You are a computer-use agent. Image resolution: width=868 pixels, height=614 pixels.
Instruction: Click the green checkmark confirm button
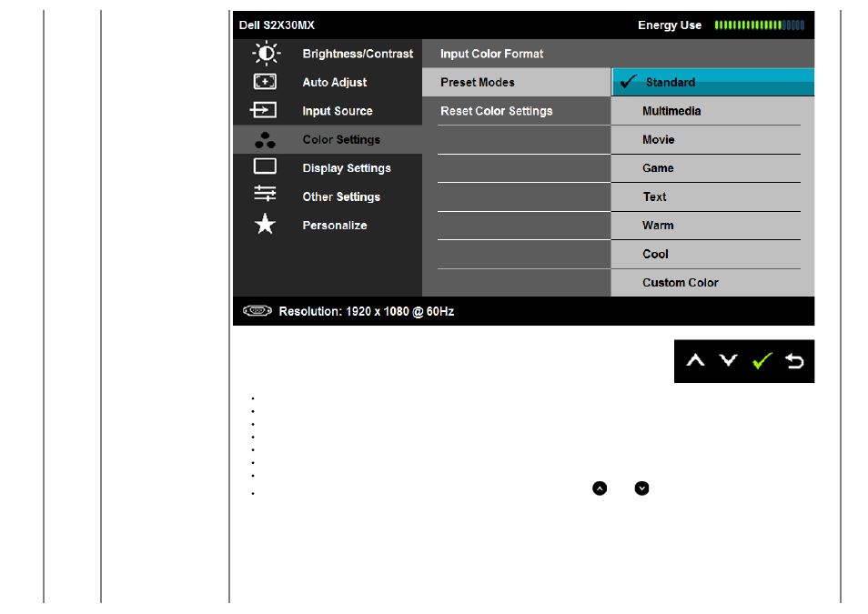[x=762, y=361]
